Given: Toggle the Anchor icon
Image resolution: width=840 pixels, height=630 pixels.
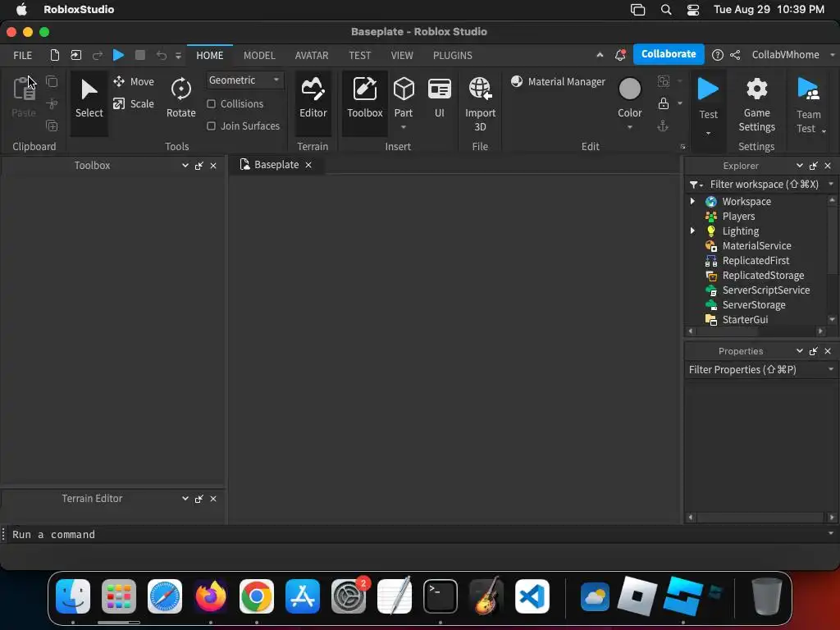Looking at the screenshot, I should [663, 126].
